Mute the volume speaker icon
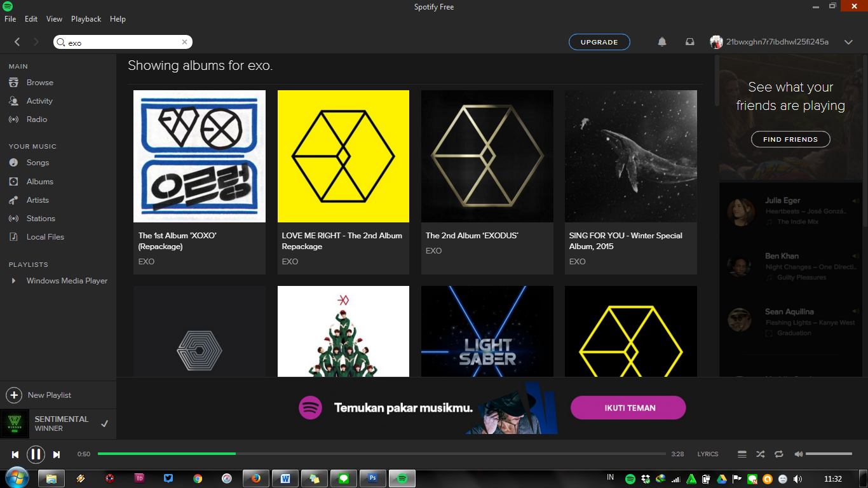Image resolution: width=868 pixels, height=488 pixels. point(798,454)
